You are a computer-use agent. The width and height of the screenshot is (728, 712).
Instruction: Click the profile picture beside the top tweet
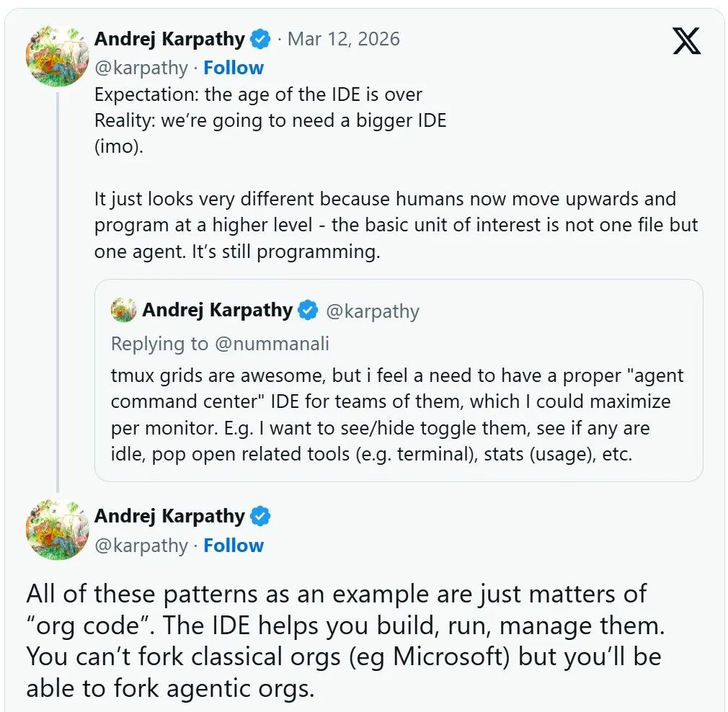[x=57, y=55]
